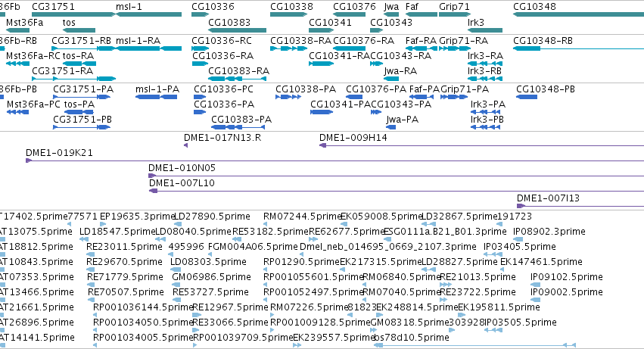Pick the Faf gene label
Image resolution: width=644 pixels, height=349 pixels.
[x=412, y=7]
